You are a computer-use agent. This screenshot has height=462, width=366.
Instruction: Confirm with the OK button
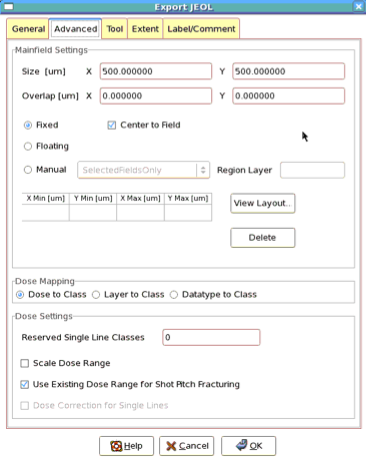pyautogui.click(x=249, y=446)
